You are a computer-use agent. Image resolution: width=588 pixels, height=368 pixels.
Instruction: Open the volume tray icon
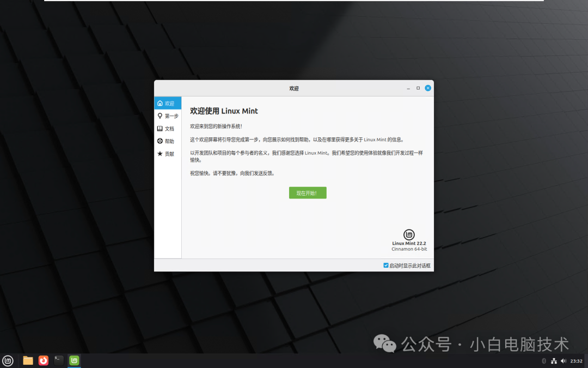[x=563, y=361]
